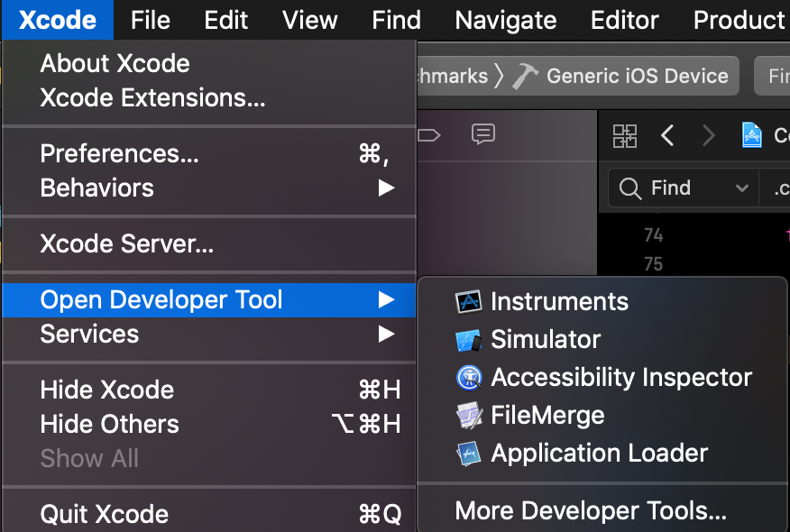Click line number 75 in the gutter
790x532 pixels.
tap(654, 264)
